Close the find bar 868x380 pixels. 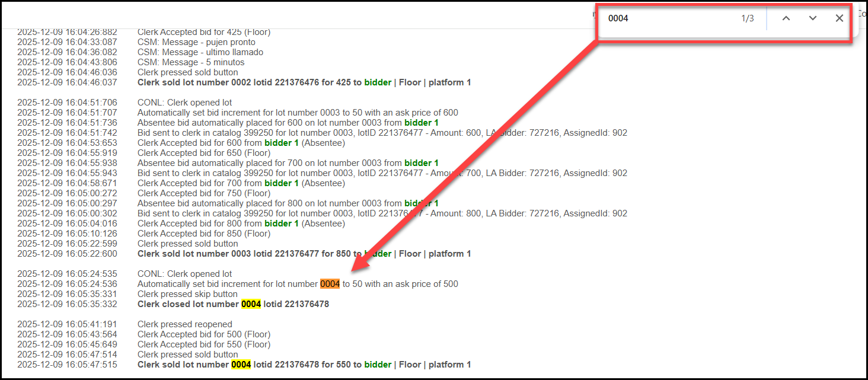pos(840,18)
